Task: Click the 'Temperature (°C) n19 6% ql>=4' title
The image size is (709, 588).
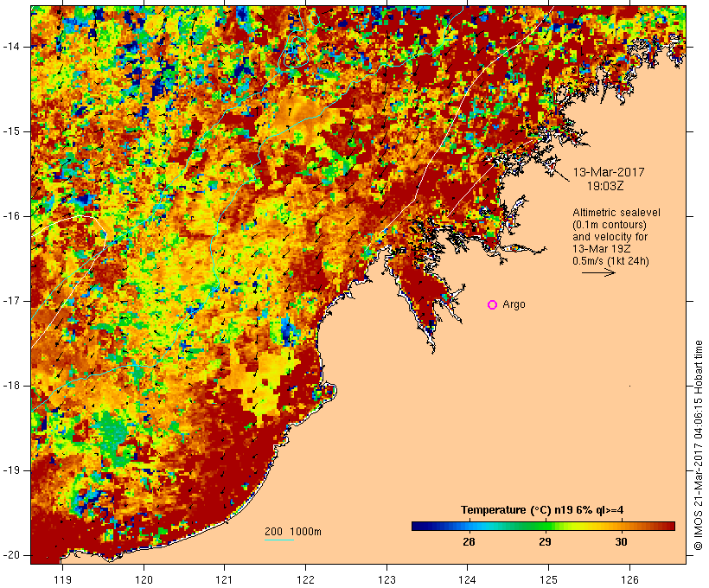Action: tap(542, 510)
